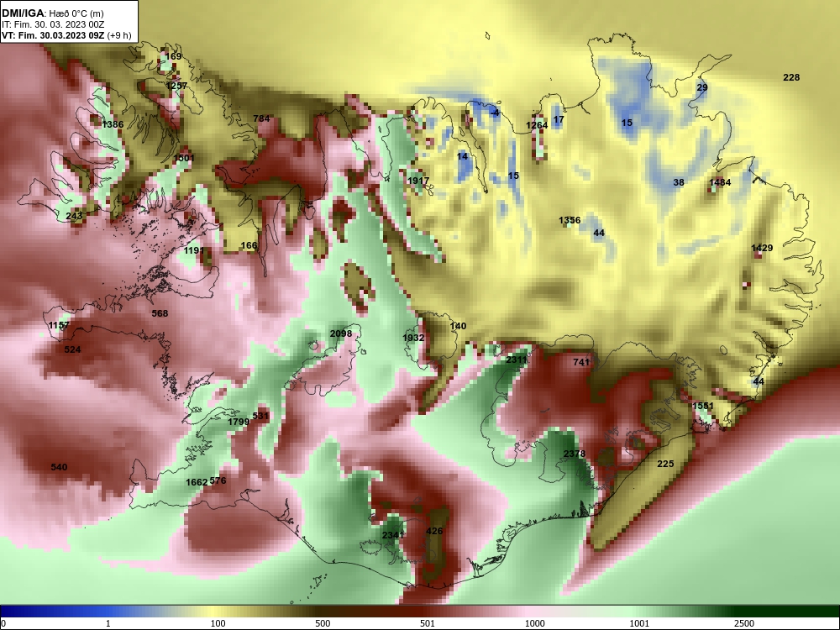Image resolution: width=840 pixels, height=630 pixels.
Task: Click the map value 784
Action: (x=261, y=118)
